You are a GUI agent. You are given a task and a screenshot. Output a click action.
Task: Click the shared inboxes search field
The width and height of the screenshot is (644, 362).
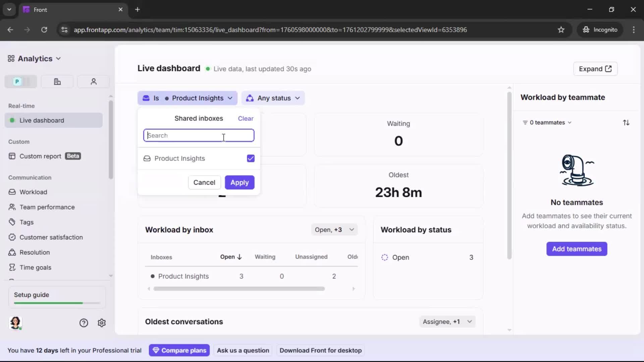(x=199, y=135)
